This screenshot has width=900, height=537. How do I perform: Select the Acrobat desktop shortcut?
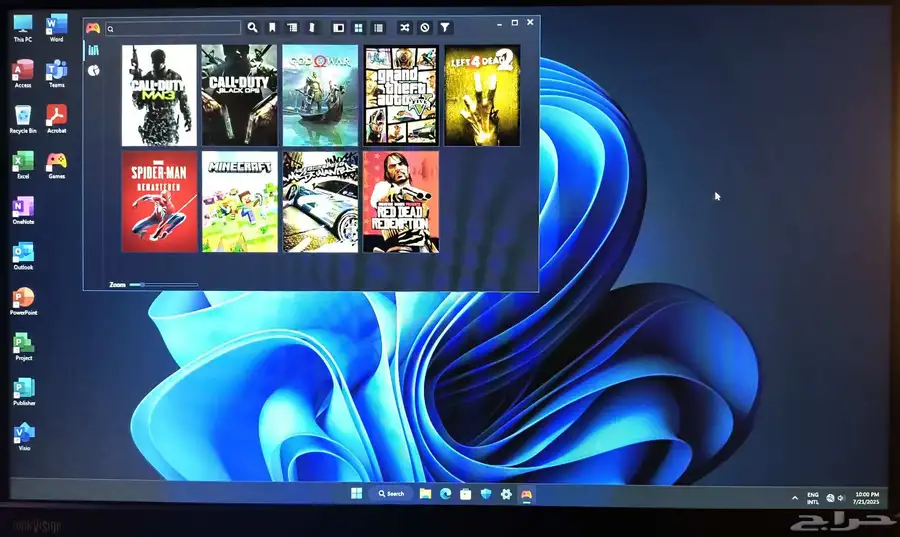tap(56, 119)
